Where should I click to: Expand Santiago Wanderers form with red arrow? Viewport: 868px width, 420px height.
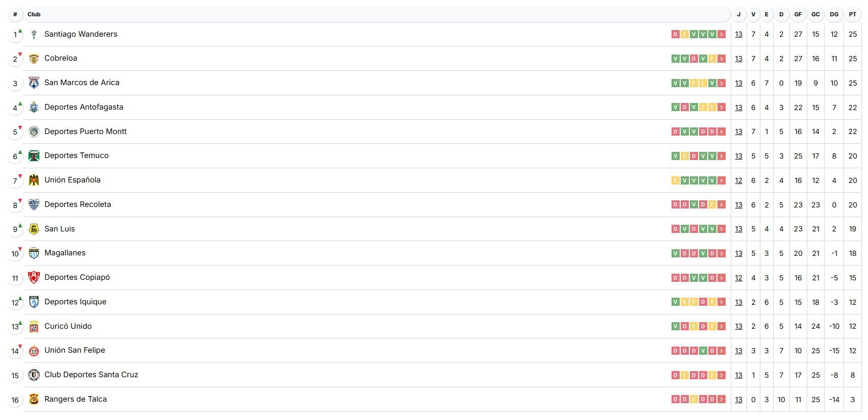722,34
